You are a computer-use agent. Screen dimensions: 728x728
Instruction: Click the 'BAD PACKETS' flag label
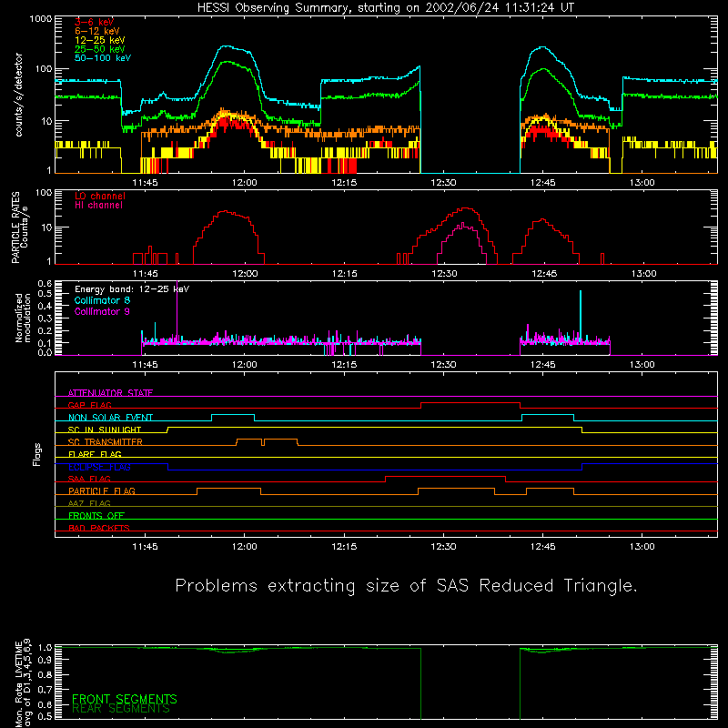click(99, 528)
